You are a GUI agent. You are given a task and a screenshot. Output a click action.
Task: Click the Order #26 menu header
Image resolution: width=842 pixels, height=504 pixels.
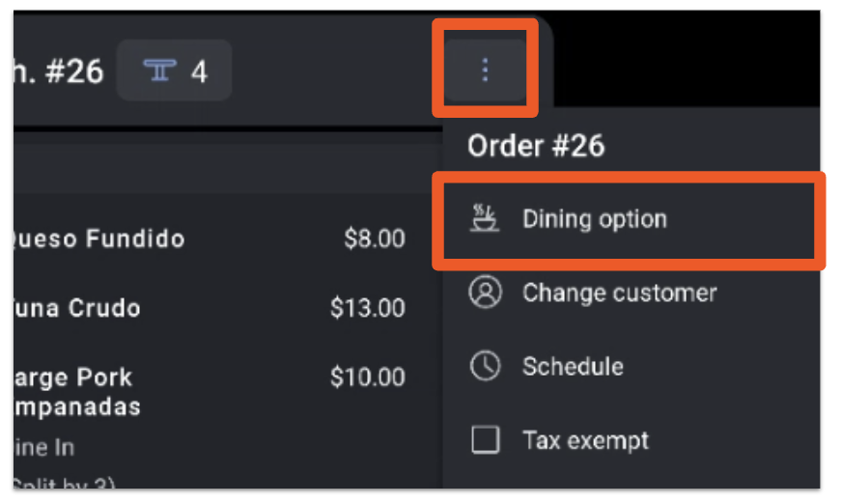[x=535, y=146]
